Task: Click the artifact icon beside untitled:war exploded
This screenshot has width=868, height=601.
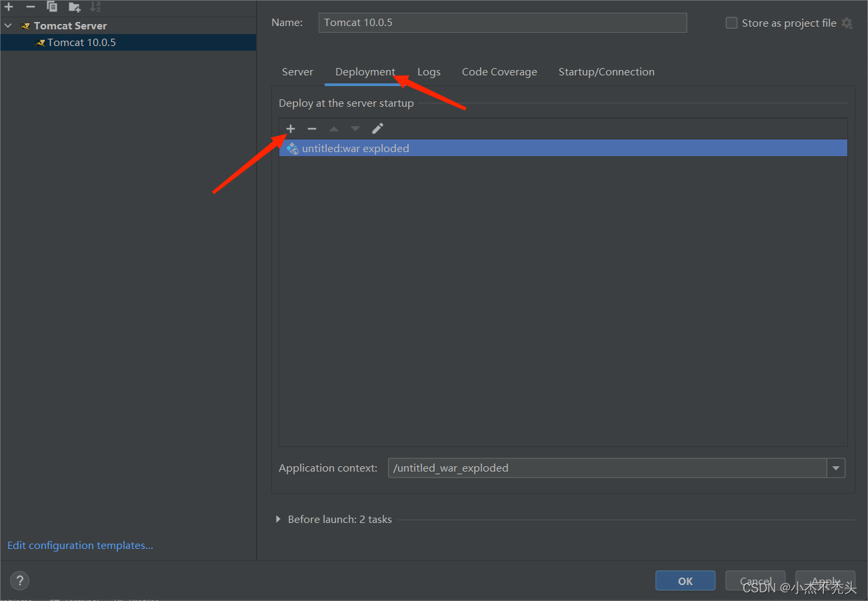Action: [292, 149]
